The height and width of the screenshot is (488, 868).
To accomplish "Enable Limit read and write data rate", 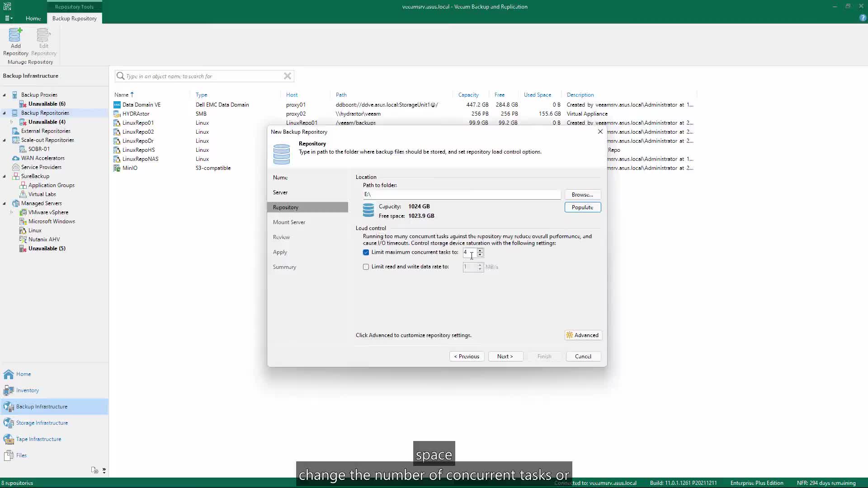I will pos(366,267).
